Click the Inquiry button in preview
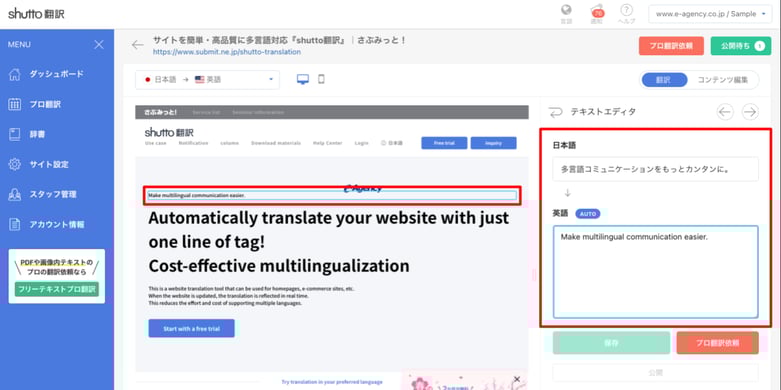This screenshot has height=390, width=781. tap(493, 143)
